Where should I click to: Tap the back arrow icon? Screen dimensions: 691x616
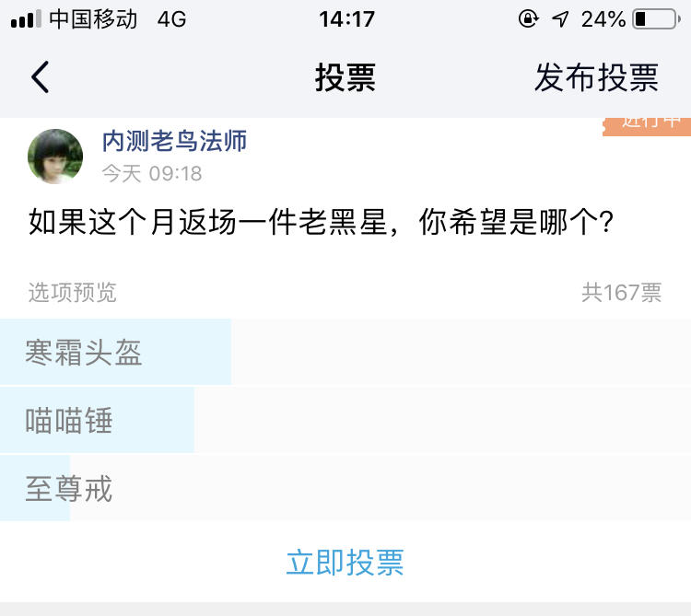click(40, 77)
